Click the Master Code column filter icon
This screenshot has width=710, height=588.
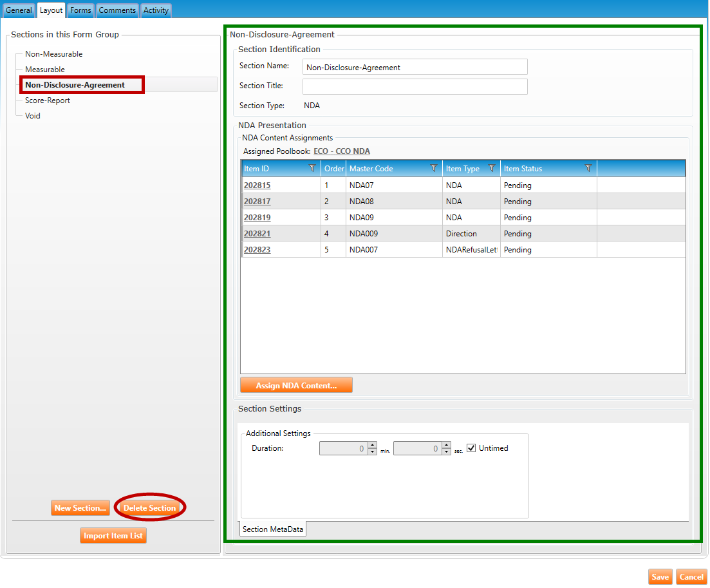click(434, 169)
